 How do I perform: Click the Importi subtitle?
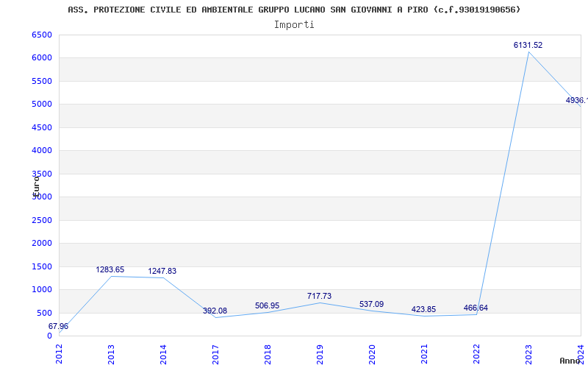[x=294, y=24]
